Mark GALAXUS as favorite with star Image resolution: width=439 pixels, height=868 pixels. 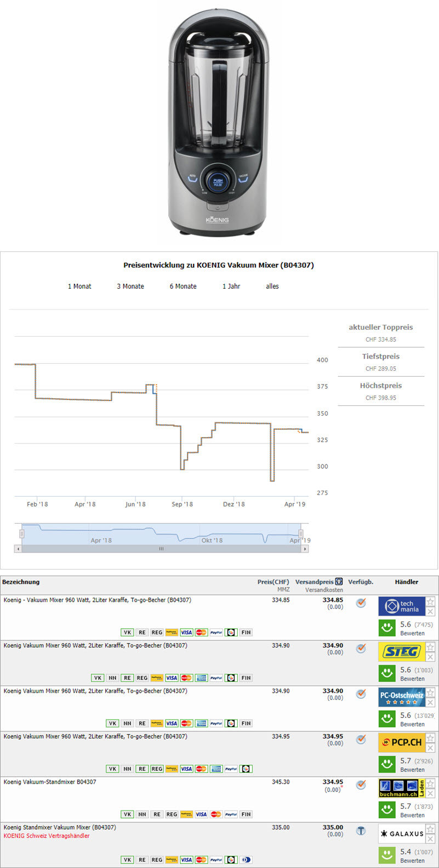[430, 829]
